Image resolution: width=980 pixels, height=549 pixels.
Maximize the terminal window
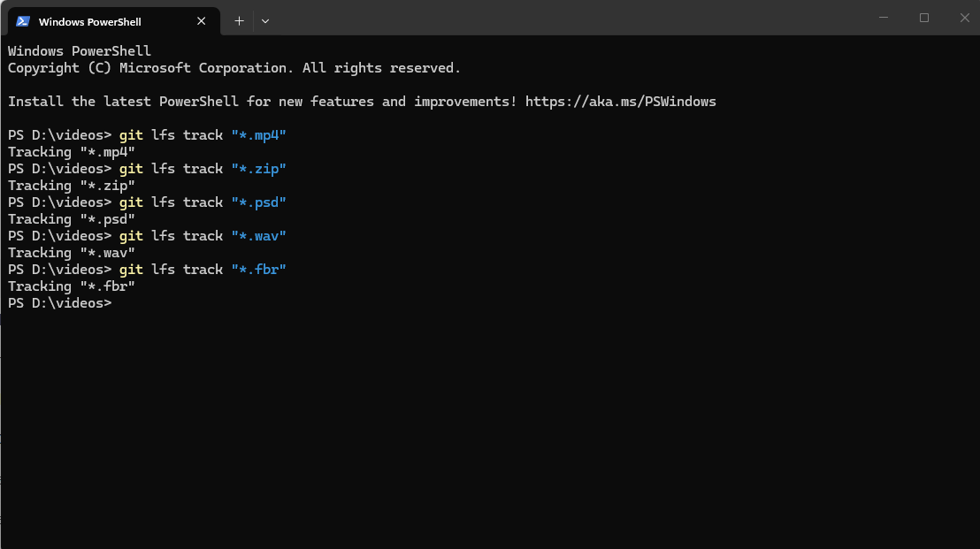point(924,18)
